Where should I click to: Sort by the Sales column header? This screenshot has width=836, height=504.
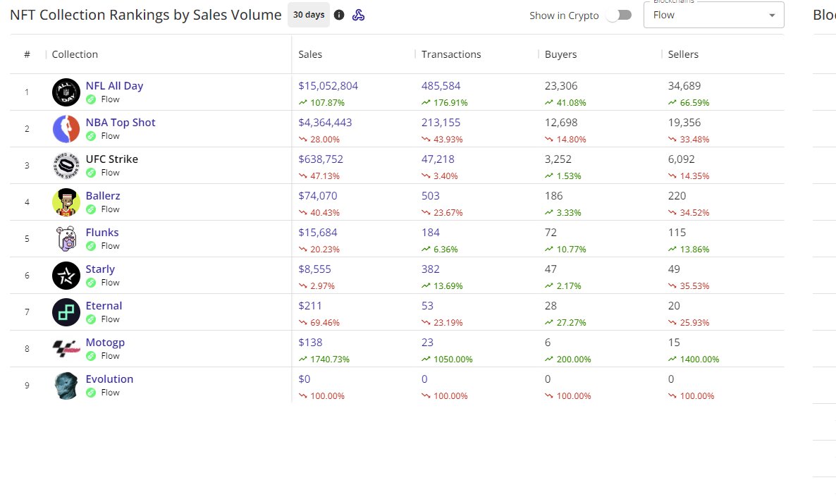(x=310, y=54)
